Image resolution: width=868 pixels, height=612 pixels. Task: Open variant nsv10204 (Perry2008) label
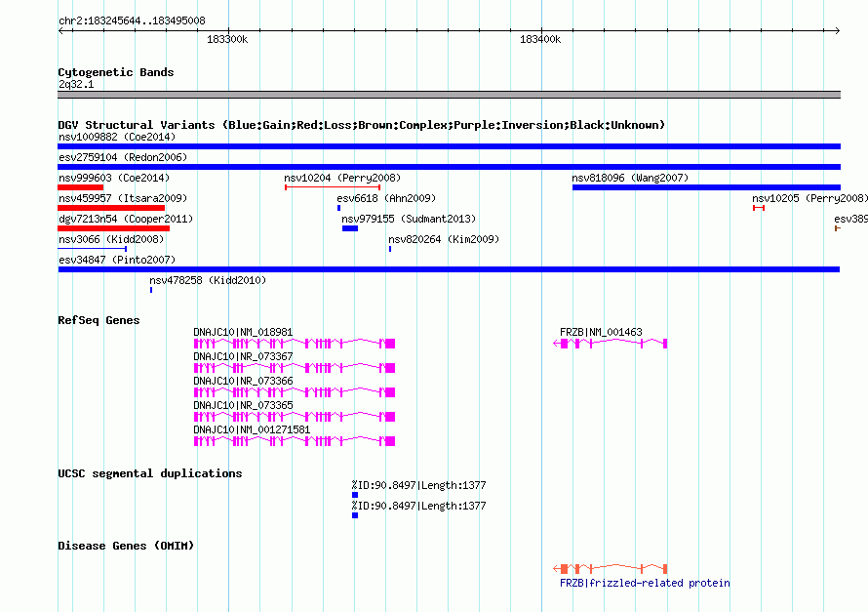[x=342, y=178]
